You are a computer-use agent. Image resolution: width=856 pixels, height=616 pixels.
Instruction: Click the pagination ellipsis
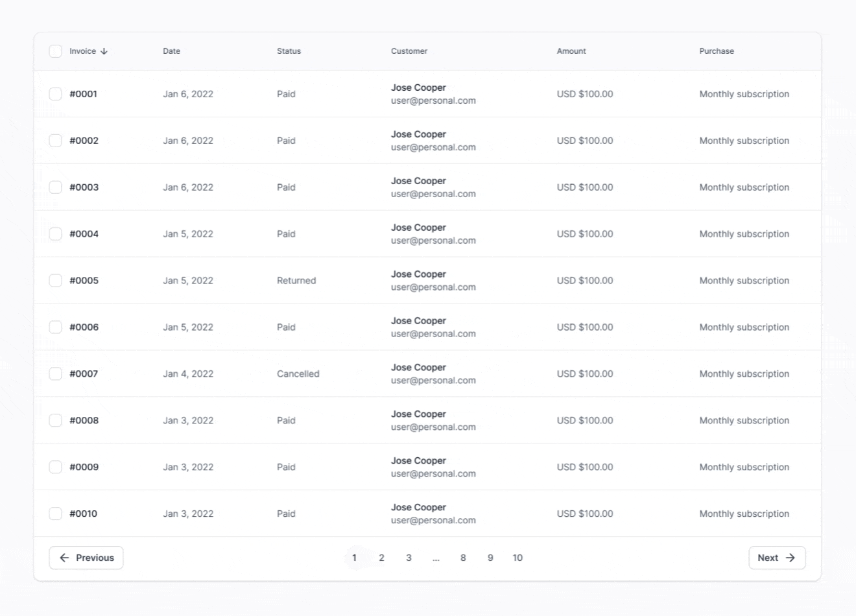pos(436,558)
